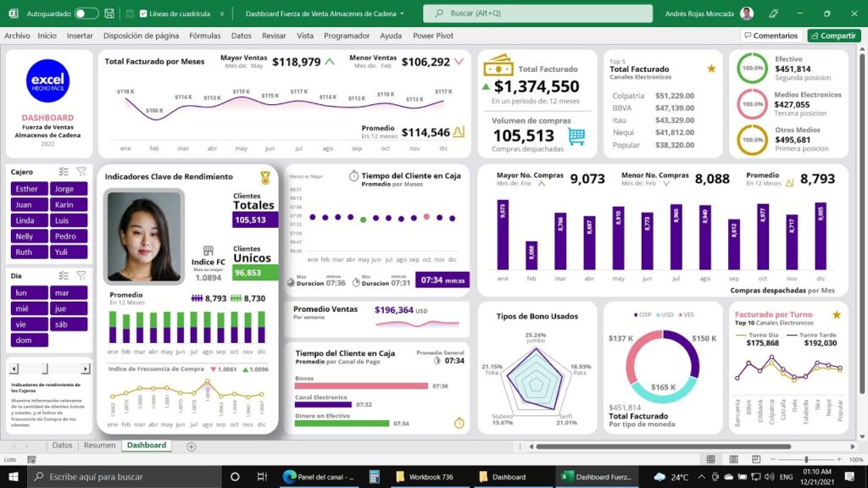Click the Buscar search box

point(537,14)
